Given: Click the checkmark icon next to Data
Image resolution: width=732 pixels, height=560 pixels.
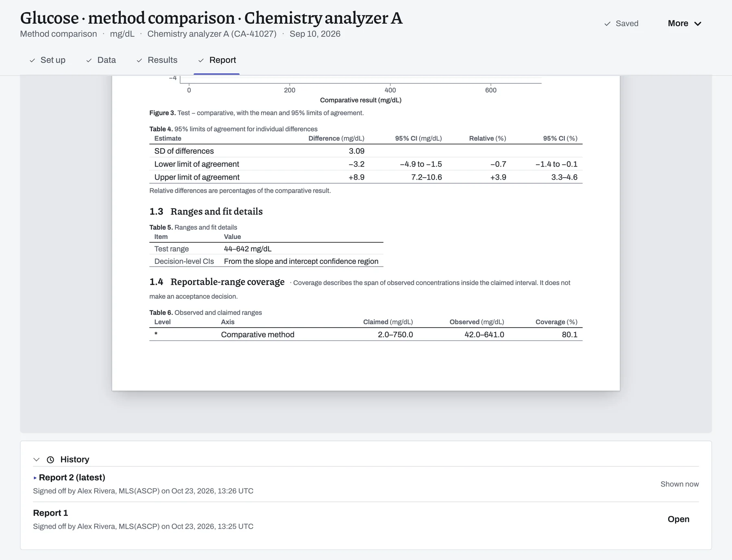Looking at the screenshot, I should pos(89,61).
